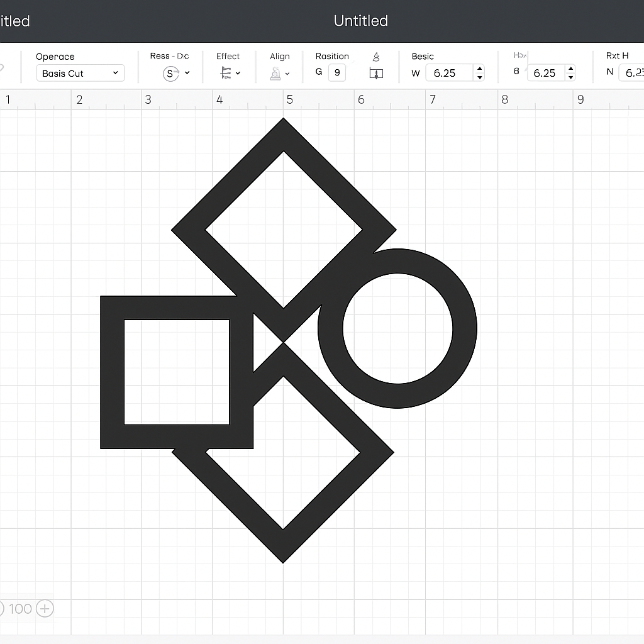Image resolution: width=644 pixels, height=644 pixels.
Task: Decrease width using the W down arrow
Action: 480,77
